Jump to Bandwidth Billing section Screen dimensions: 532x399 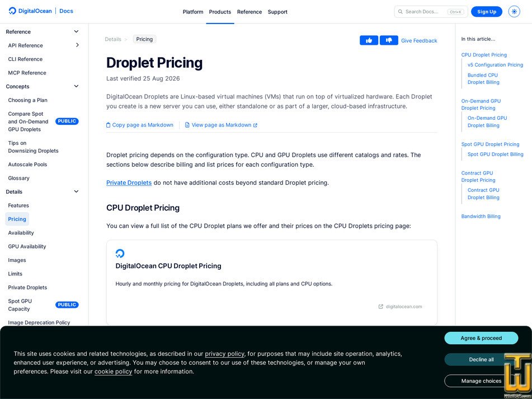[x=481, y=216]
